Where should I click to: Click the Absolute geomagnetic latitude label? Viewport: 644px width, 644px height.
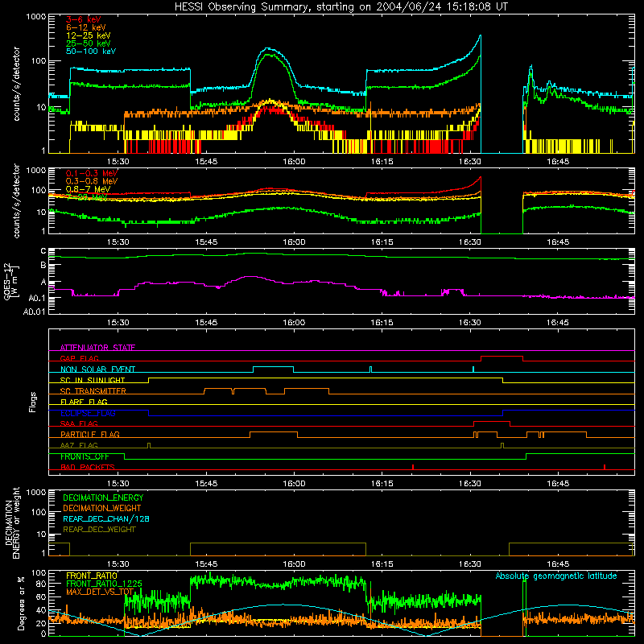[x=556, y=576]
